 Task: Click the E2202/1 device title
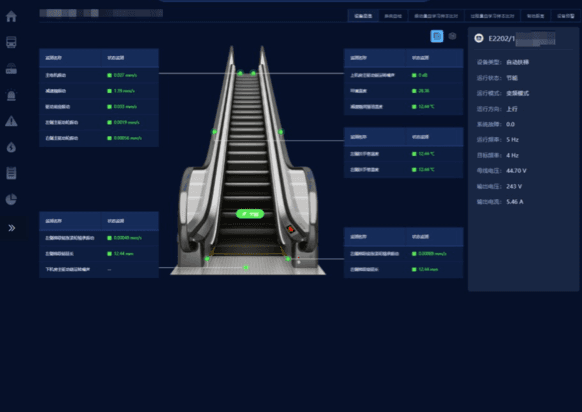click(x=502, y=39)
